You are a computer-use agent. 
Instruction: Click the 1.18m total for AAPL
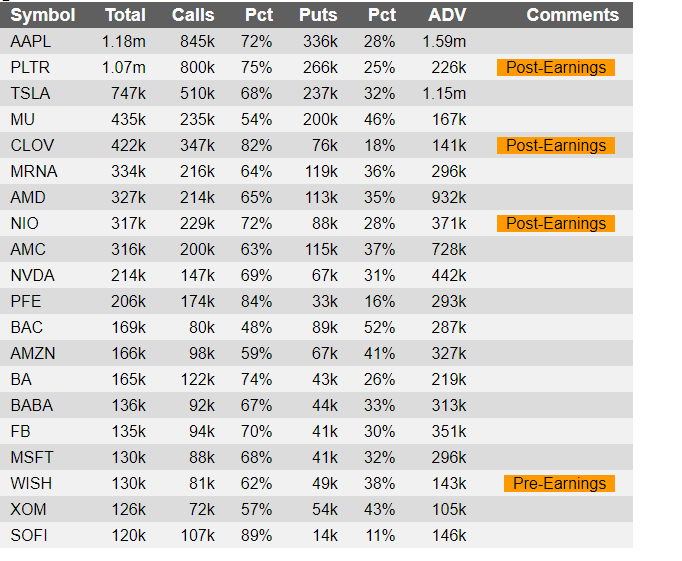pyautogui.click(x=124, y=42)
